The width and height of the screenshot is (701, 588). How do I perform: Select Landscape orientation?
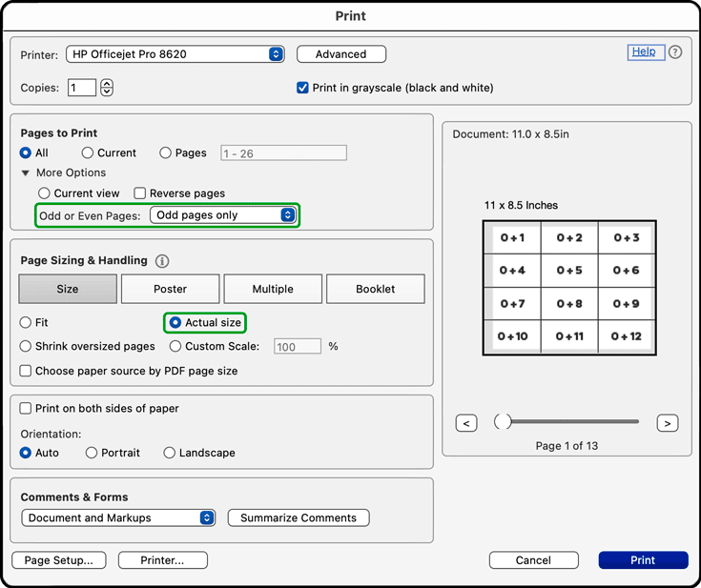(x=170, y=453)
